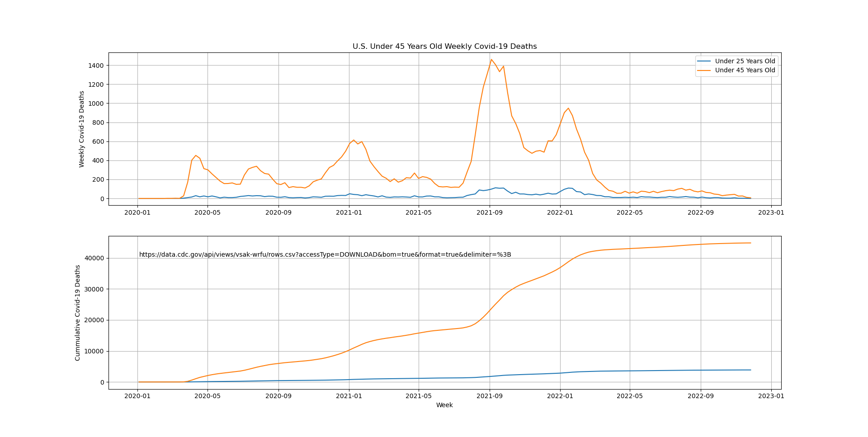Click the 600 tick on the weekly deaths axis
Viewport: 868px width, 437px height.
pyautogui.click(x=98, y=142)
